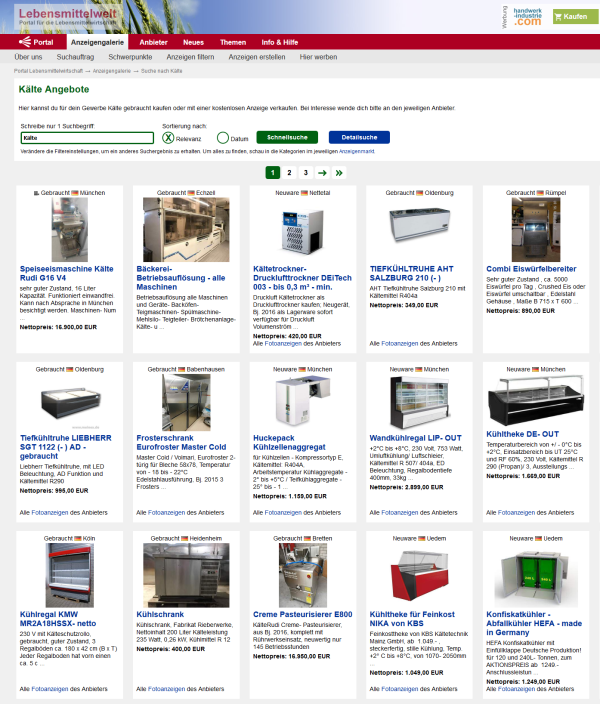Click the Liebherr SGT 1122 freezer photo
The height and width of the screenshot is (704, 600).
70,402
